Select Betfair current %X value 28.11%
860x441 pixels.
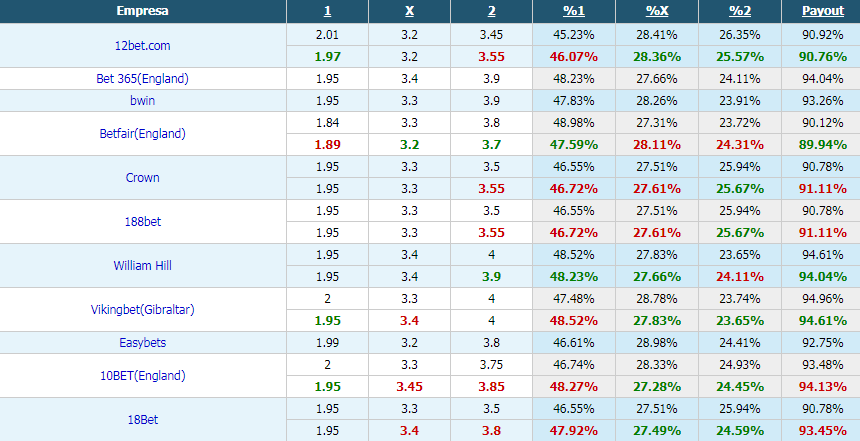click(x=657, y=144)
